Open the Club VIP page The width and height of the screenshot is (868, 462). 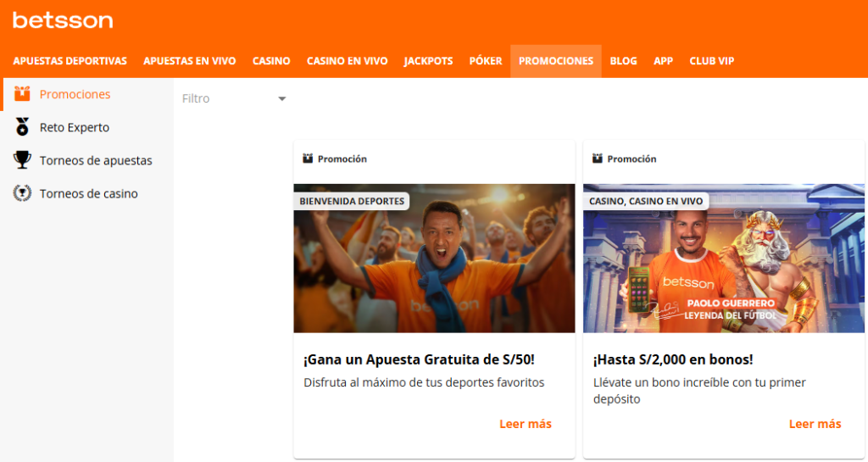[711, 61]
